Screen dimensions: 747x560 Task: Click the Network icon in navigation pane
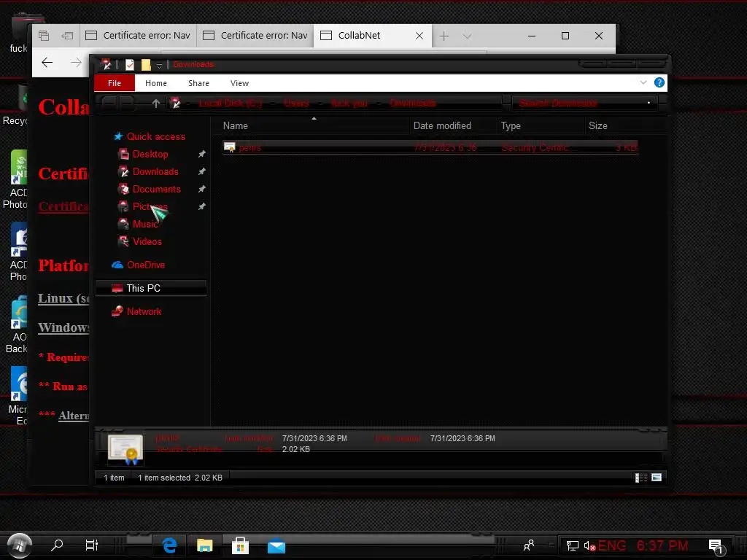coord(117,311)
